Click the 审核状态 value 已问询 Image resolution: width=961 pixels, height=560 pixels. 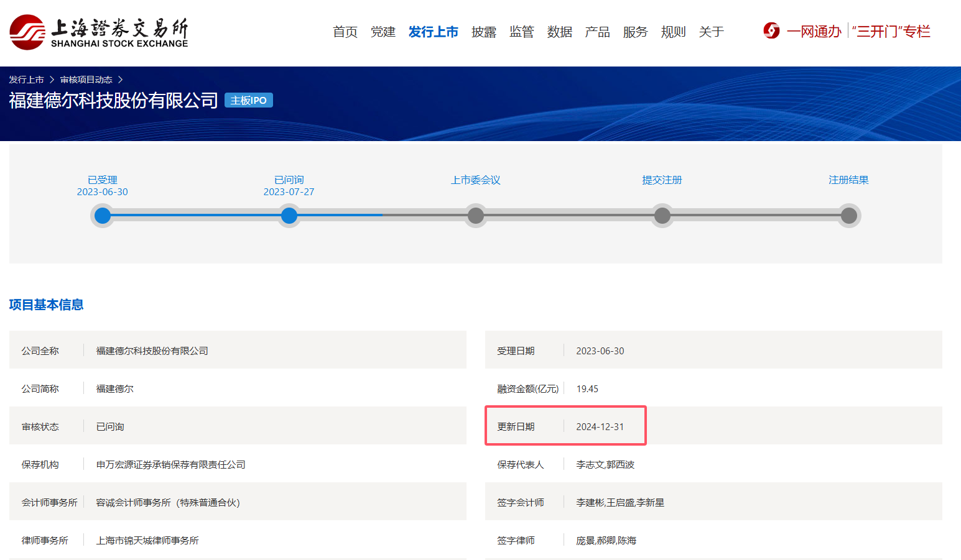click(110, 426)
